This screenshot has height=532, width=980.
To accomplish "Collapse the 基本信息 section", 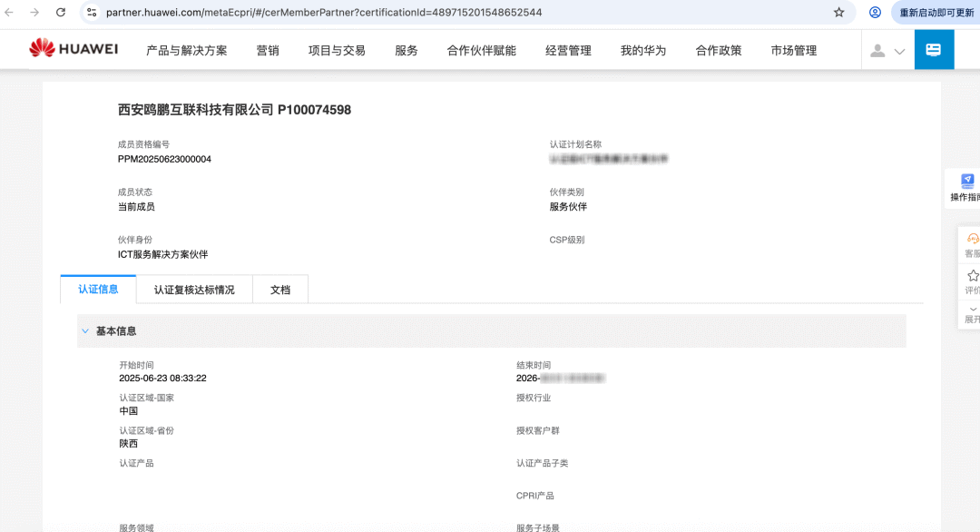I will tap(85, 330).
